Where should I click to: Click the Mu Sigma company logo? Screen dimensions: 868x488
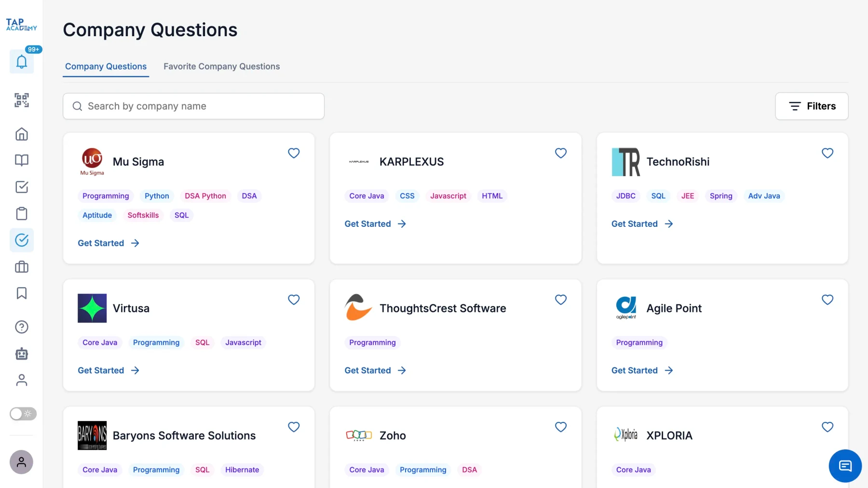[x=92, y=162]
